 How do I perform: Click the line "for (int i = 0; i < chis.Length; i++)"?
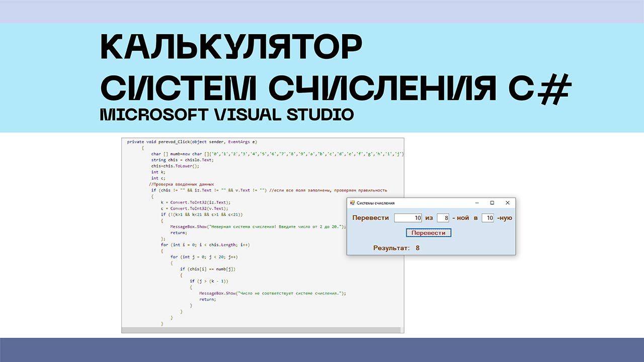(x=205, y=245)
